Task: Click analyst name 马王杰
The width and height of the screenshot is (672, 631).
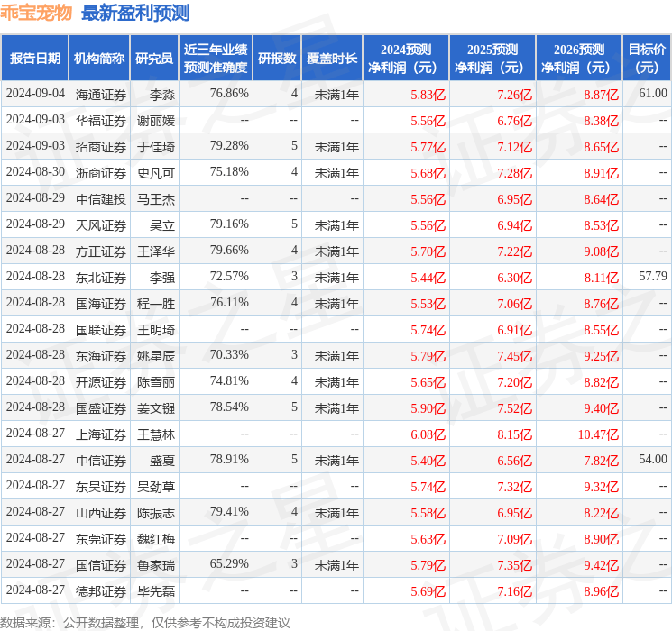Action: click(156, 199)
